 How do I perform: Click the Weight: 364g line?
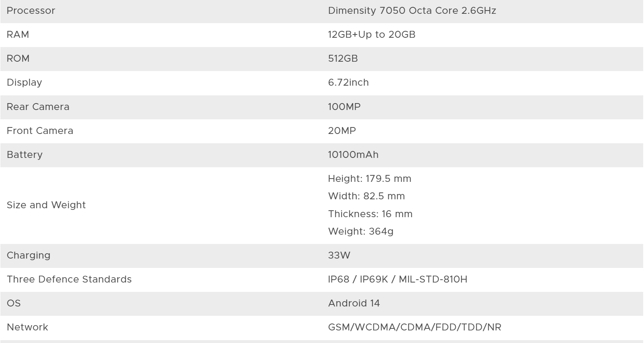[x=360, y=231]
